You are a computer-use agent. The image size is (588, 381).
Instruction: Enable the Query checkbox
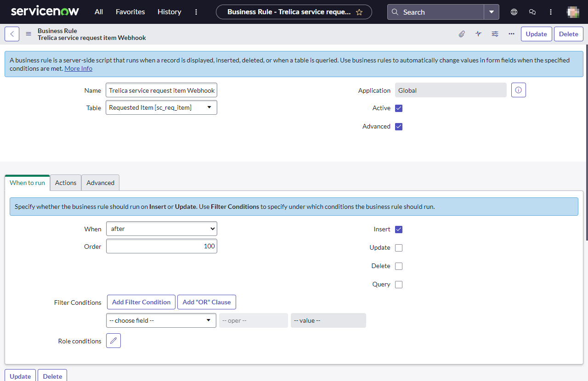point(399,285)
